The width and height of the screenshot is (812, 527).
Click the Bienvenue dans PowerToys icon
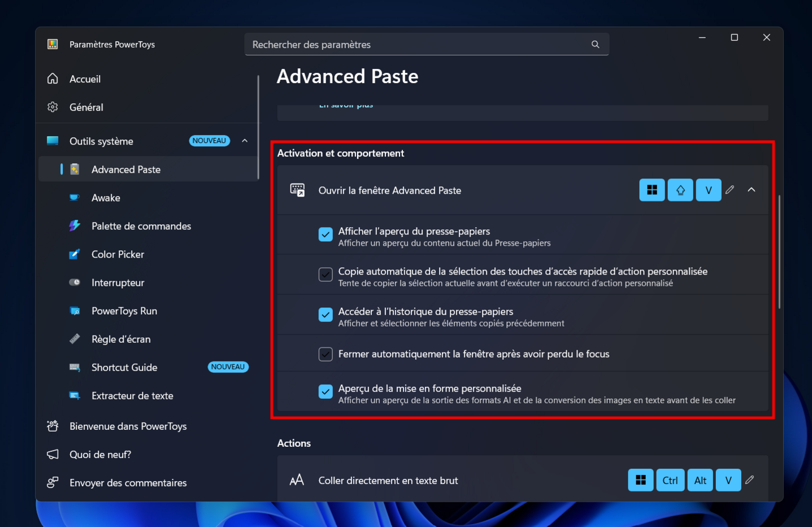pos(53,426)
